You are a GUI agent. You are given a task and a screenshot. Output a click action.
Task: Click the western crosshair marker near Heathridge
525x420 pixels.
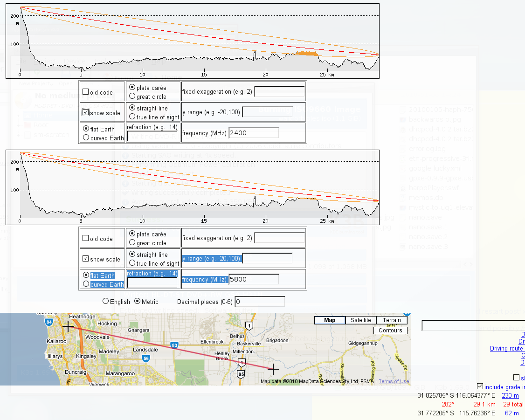click(x=68, y=326)
